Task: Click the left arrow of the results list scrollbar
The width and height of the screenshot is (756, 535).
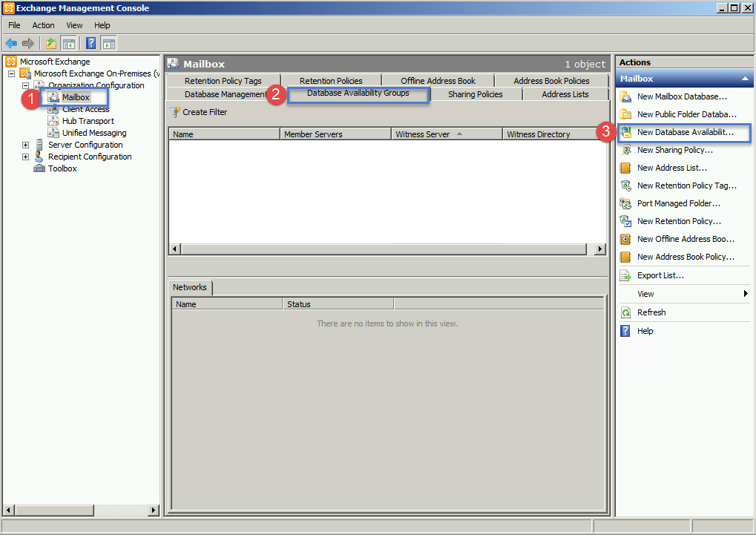Action: pyautogui.click(x=175, y=249)
